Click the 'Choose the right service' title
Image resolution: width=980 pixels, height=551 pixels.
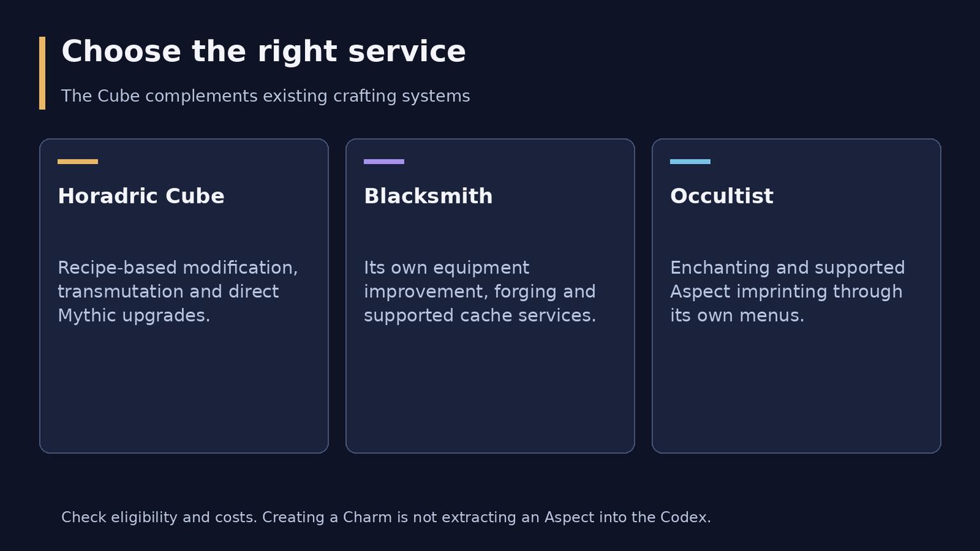coord(264,52)
